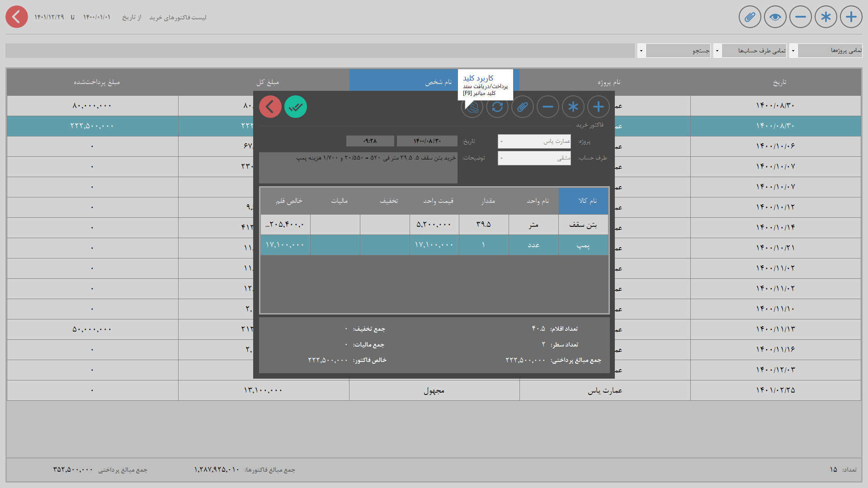Viewport: 868px width, 488px height.
Task: Open the طرف حساب account dropdown in dialog
Action: pyautogui.click(x=534, y=158)
